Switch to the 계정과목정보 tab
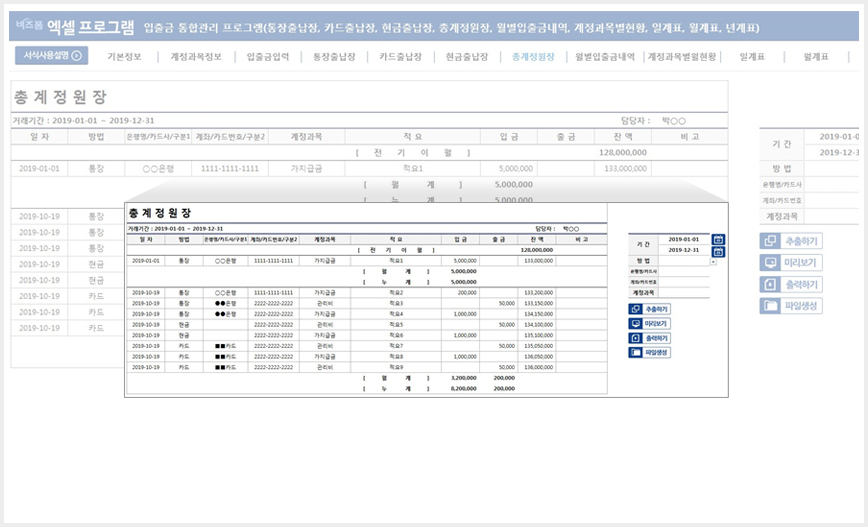 click(x=196, y=56)
